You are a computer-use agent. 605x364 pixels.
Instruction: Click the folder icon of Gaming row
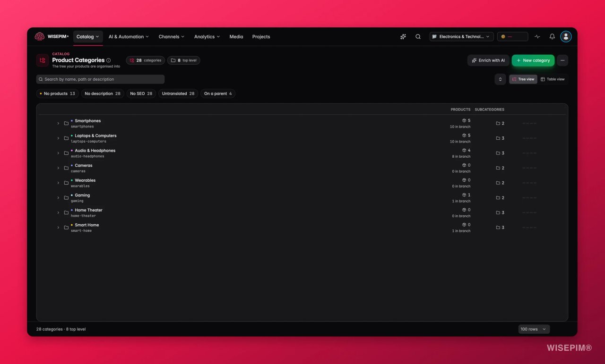point(66,198)
